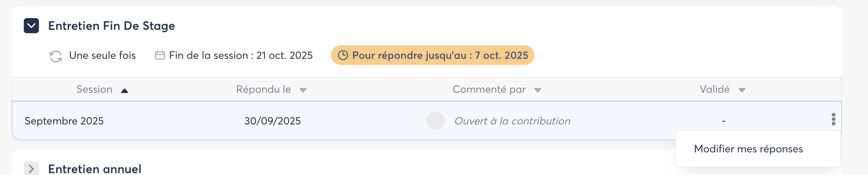Click the sort arrow next to Validé
The image size is (868, 175).
742,90
